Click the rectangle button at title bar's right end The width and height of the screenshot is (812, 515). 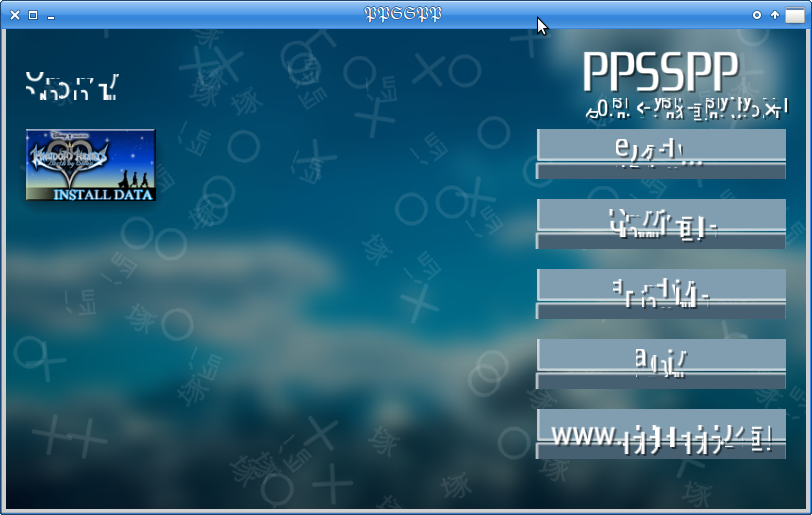pos(794,15)
